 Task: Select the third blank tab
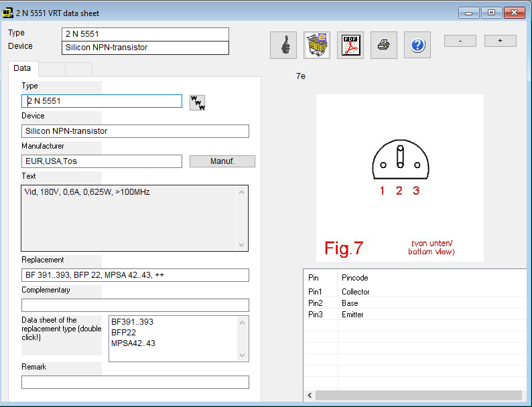point(78,70)
